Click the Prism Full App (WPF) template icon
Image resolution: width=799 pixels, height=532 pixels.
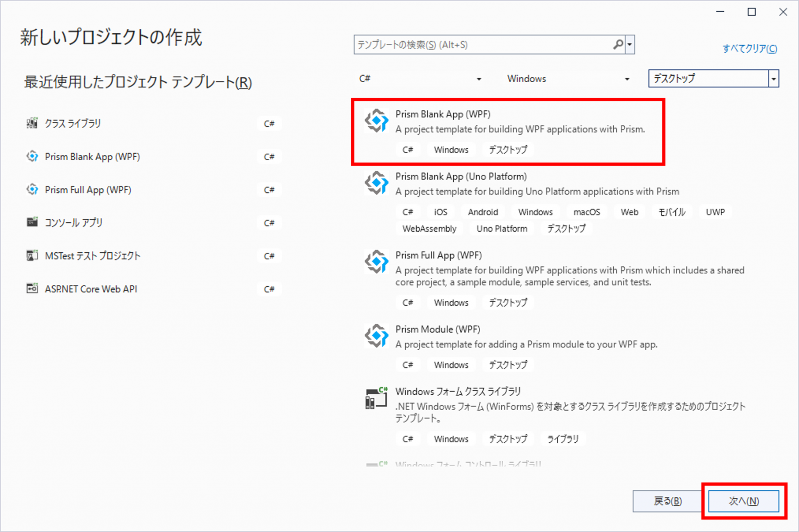(x=376, y=262)
